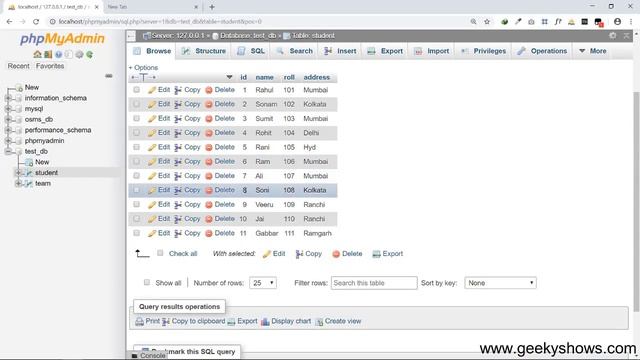Expand team table node
Image resolution: width=640 pixels, height=360 pixels.
pos(18,183)
